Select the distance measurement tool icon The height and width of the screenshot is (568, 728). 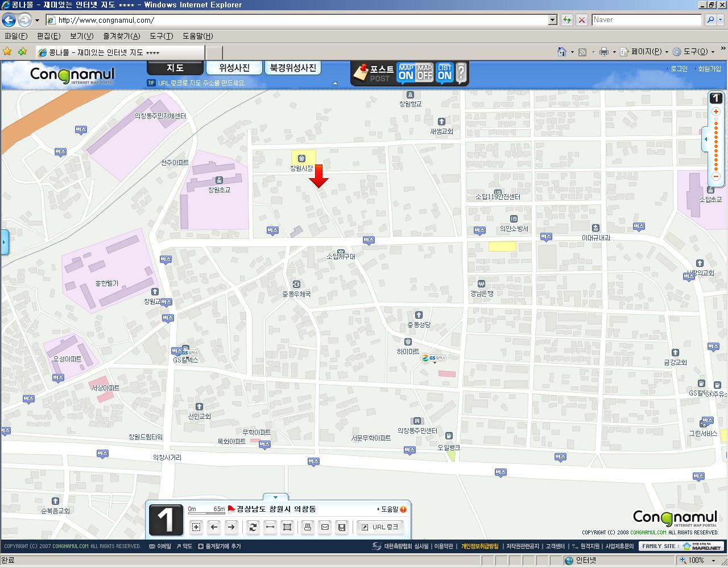(270, 527)
